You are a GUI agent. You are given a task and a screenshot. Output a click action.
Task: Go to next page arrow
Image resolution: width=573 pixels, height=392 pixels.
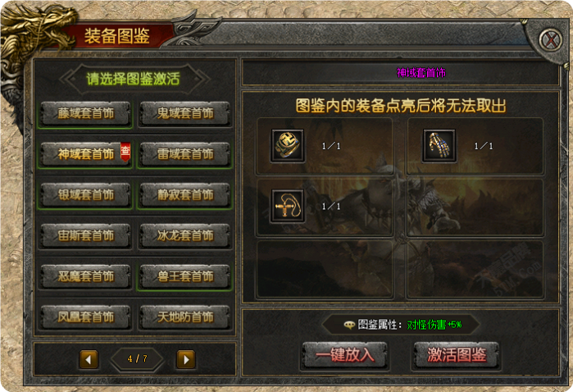pyautogui.click(x=186, y=359)
